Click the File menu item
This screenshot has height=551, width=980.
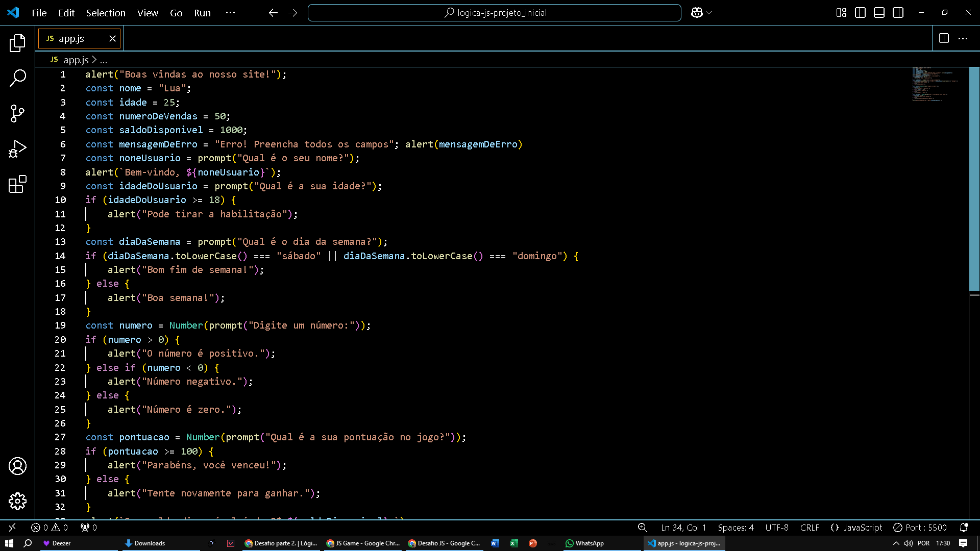[38, 13]
